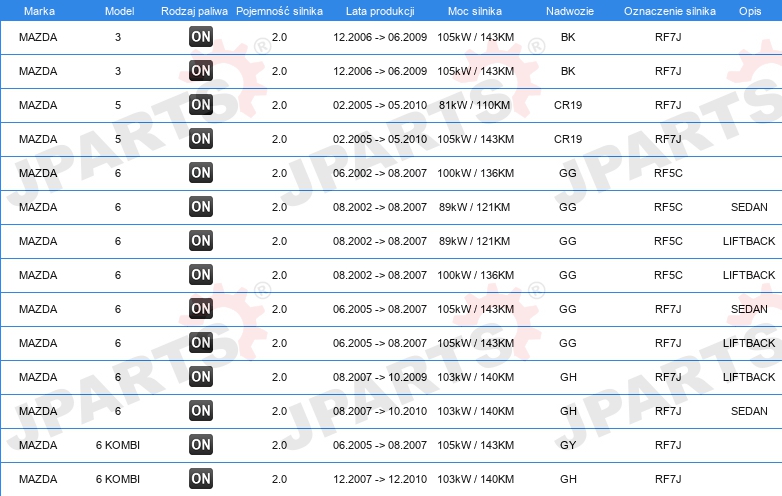
Task: Click the Moc silnika column header
Action: tap(475, 11)
